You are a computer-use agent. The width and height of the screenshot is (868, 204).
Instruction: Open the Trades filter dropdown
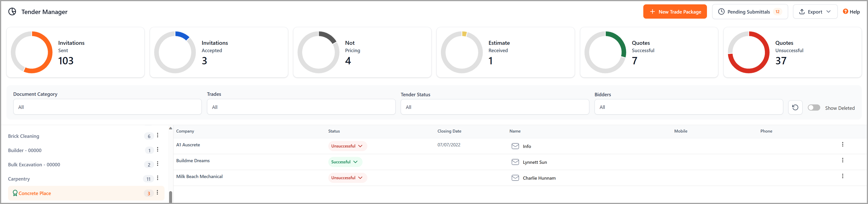[301, 107]
